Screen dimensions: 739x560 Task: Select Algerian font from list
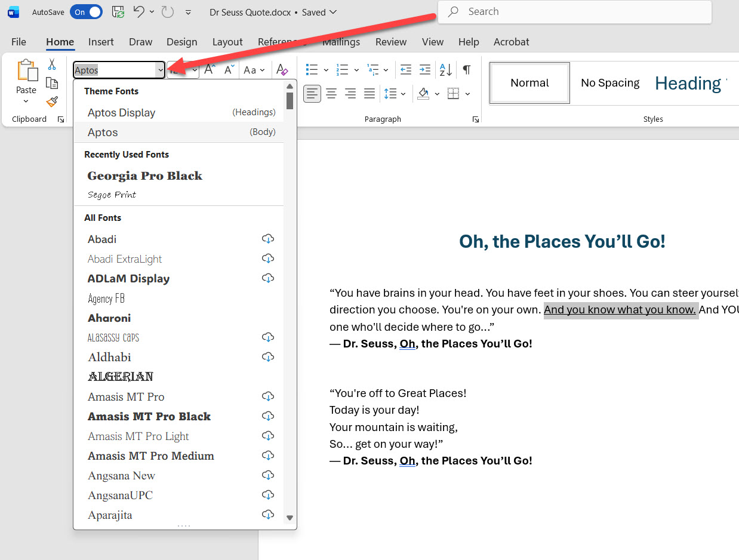pos(178,377)
